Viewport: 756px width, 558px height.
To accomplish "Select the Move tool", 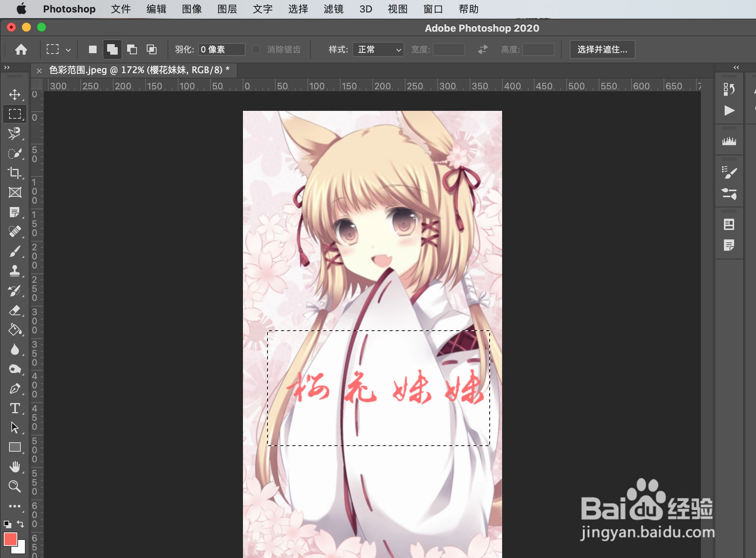I will coord(15,94).
